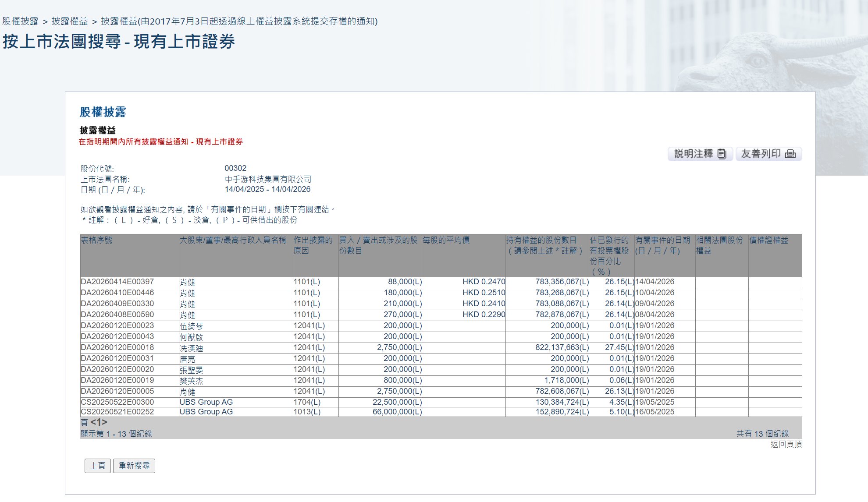This screenshot has height=502, width=868.
Task: Click the 友善列印 printer icon button
Action: pyautogui.click(x=768, y=154)
